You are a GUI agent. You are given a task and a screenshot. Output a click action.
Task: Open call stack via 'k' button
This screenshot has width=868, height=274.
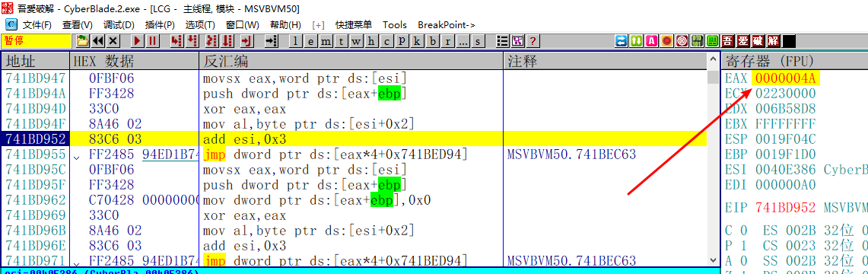click(417, 41)
